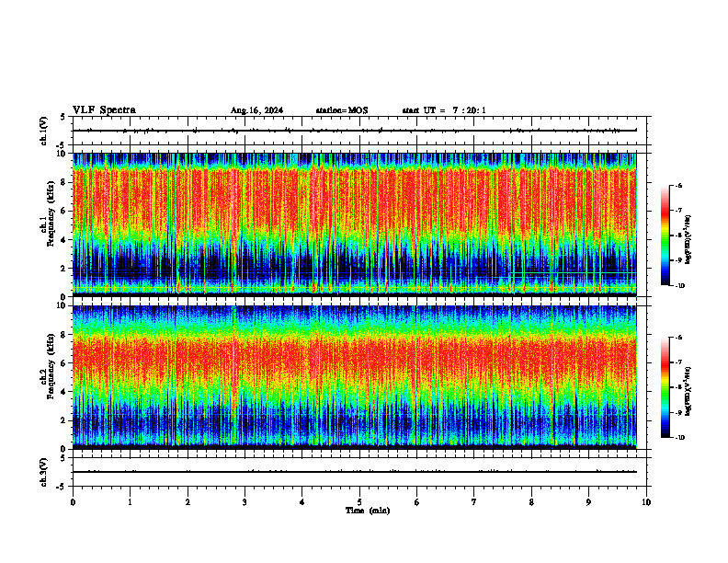Screen dimensions: 728x563
Task: Click the ch.1 voltage waveform trace
Action: pyautogui.click(x=354, y=131)
